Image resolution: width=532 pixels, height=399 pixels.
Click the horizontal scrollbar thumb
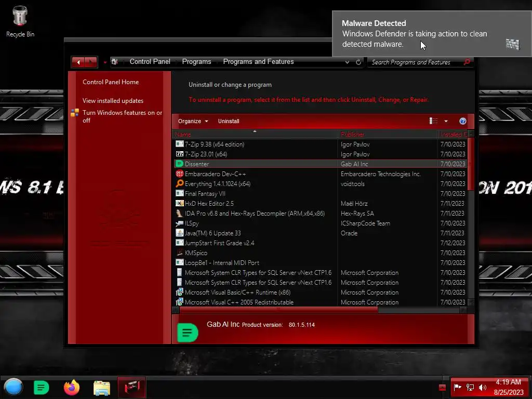pyautogui.click(x=278, y=310)
